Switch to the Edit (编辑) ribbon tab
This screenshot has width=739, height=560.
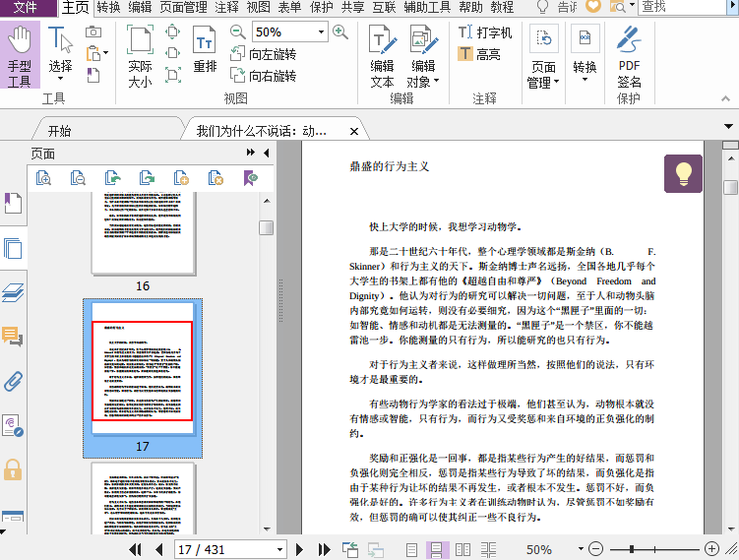click(140, 7)
